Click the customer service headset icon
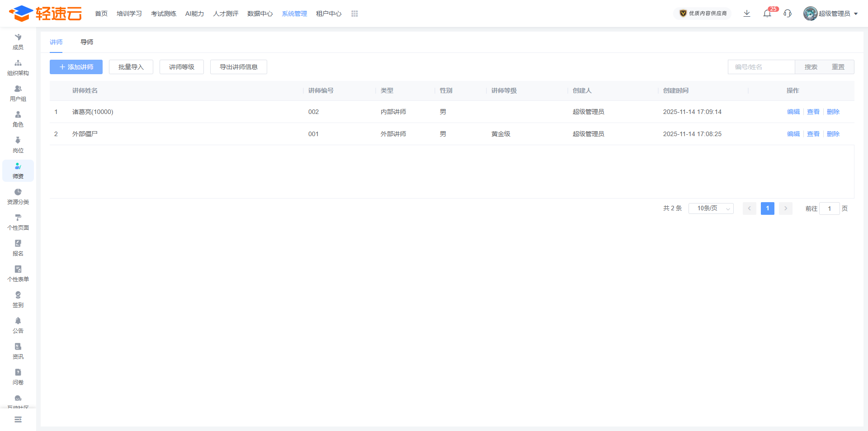868x431 pixels. 788,14
